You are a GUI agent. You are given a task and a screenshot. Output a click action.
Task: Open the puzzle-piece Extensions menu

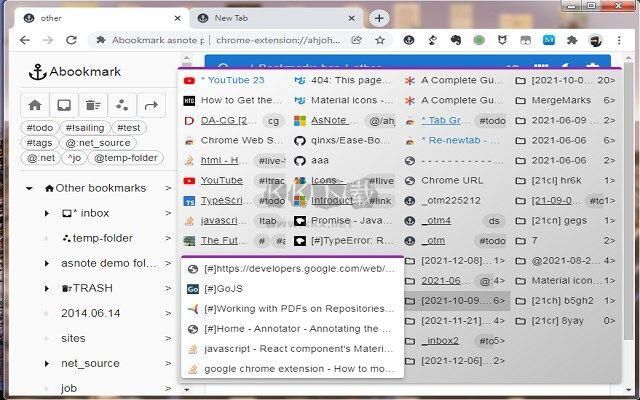[572, 40]
